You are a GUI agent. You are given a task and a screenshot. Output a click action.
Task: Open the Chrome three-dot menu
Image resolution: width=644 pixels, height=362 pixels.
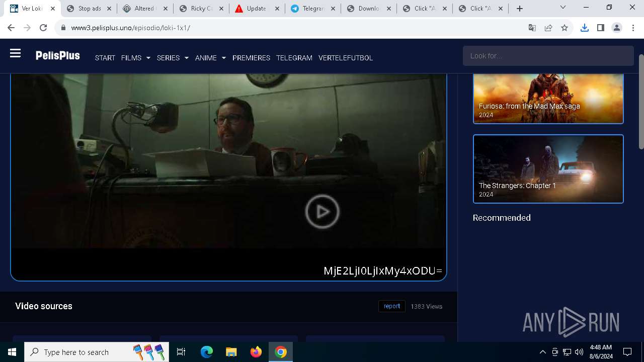click(x=632, y=28)
